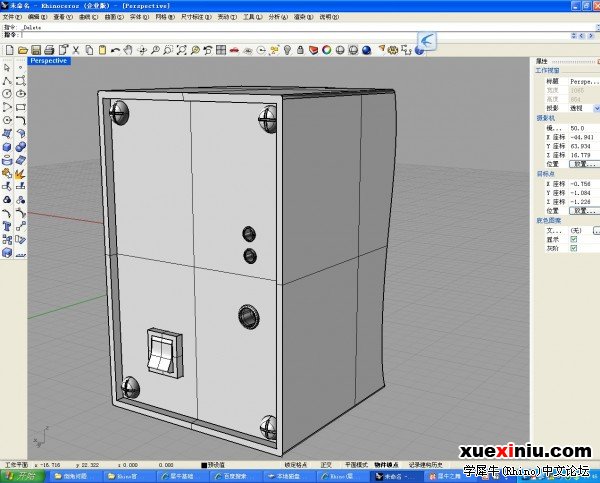Select the Pan hand icon
600x483 pixels.
tap(128, 50)
